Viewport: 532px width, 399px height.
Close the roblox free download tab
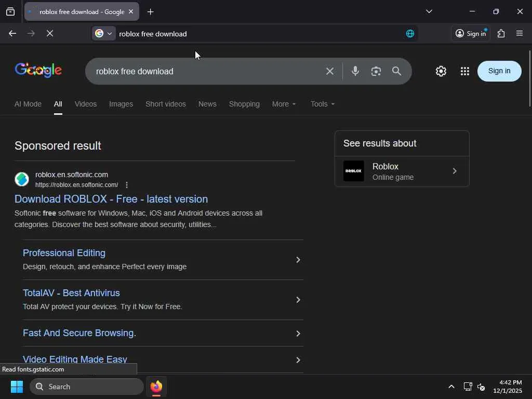click(131, 11)
